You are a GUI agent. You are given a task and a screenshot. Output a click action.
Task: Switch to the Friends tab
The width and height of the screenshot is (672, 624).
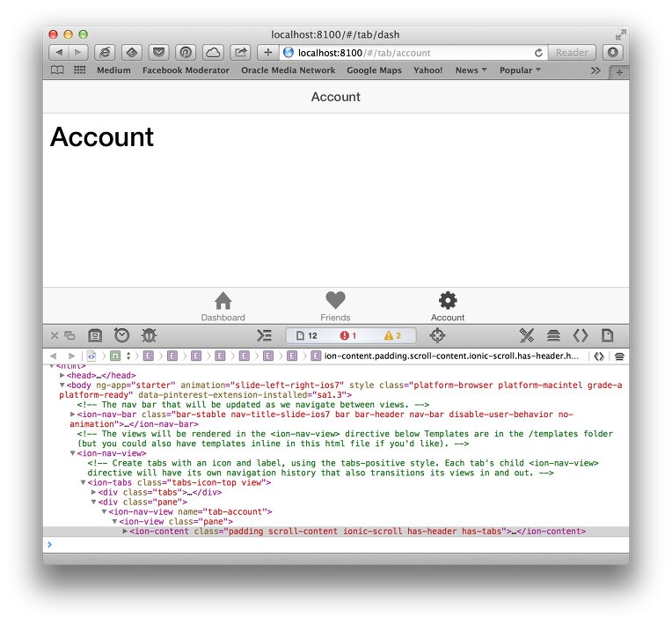click(x=335, y=306)
